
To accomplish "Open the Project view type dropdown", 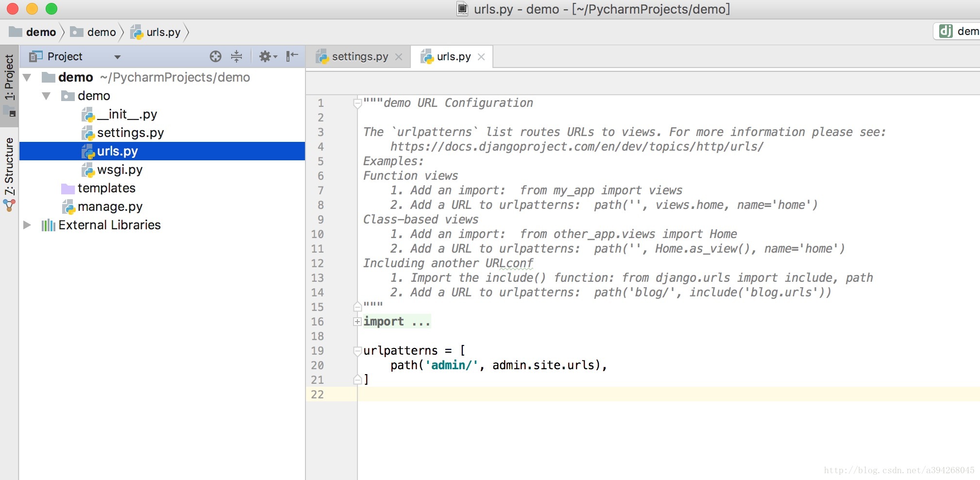I will coord(117,57).
